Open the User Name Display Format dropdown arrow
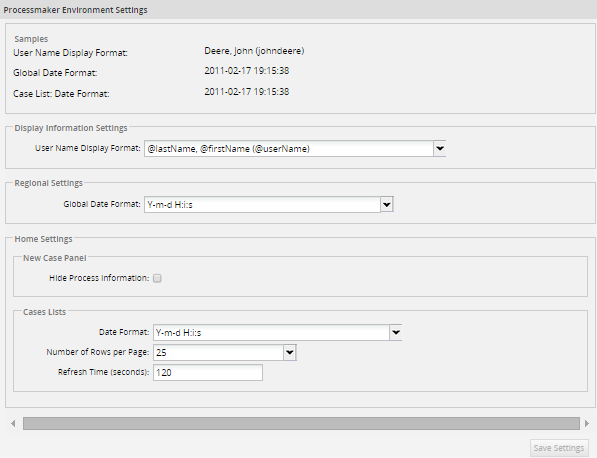 pyautogui.click(x=440, y=148)
